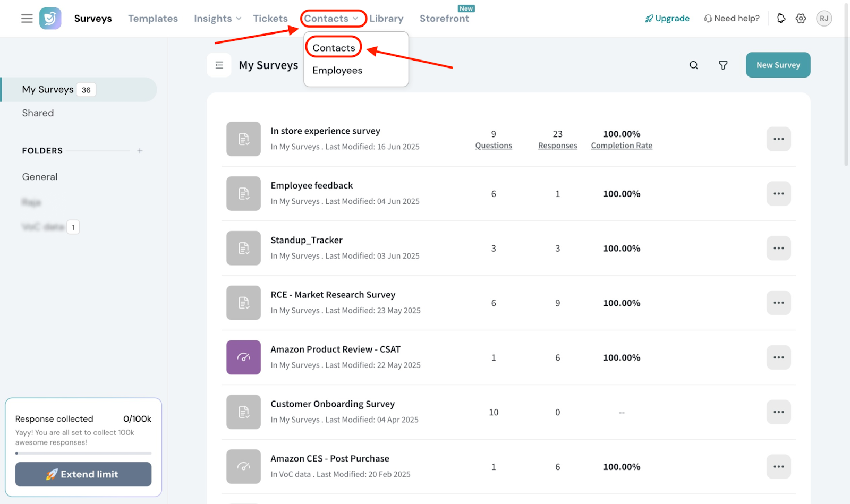Click the response collected progress bar
850x504 pixels.
[x=83, y=453]
